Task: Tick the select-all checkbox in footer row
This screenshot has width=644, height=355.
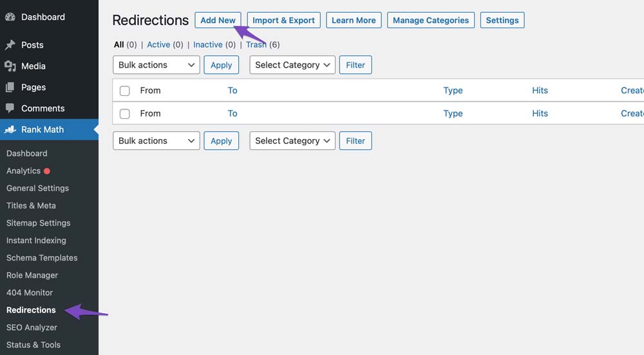Action: (124, 114)
